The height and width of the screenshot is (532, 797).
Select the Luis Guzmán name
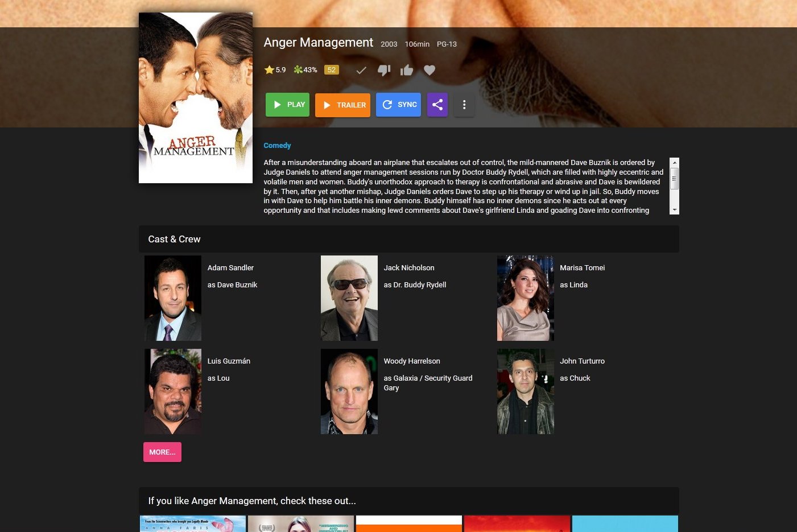pos(229,361)
